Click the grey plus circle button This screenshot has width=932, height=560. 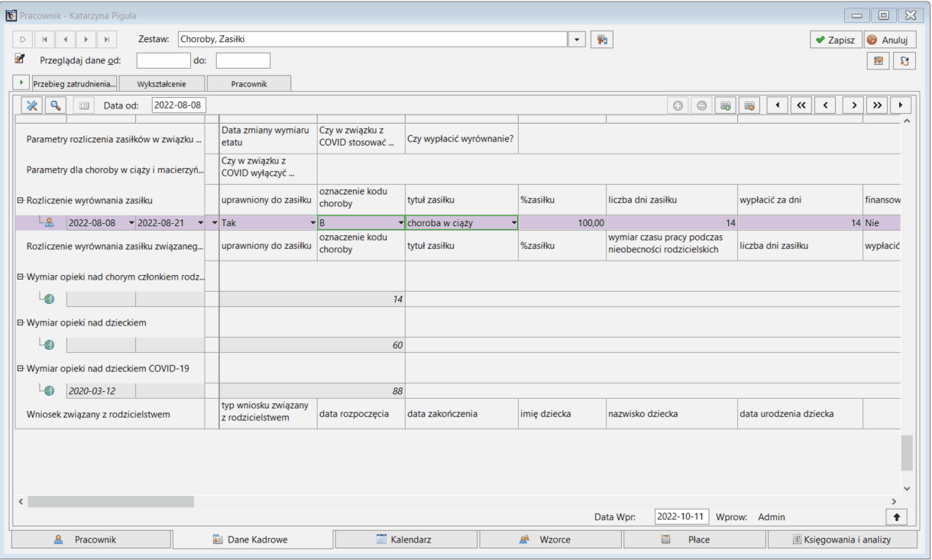(x=678, y=105)
